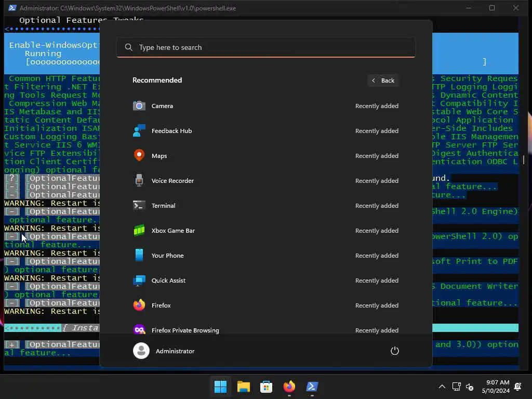Click the Windows Start button on taskbar
This screenshot has width=532, height=399.
[x=220, y=387]
